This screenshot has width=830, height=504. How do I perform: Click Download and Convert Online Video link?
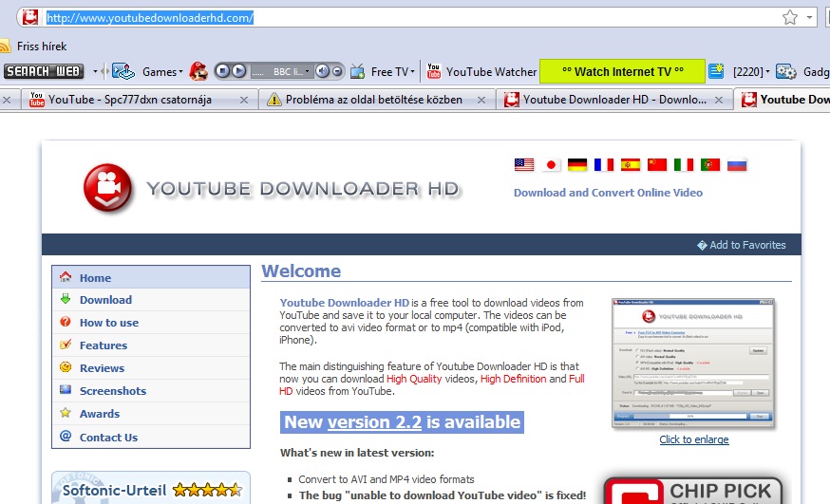608,193
